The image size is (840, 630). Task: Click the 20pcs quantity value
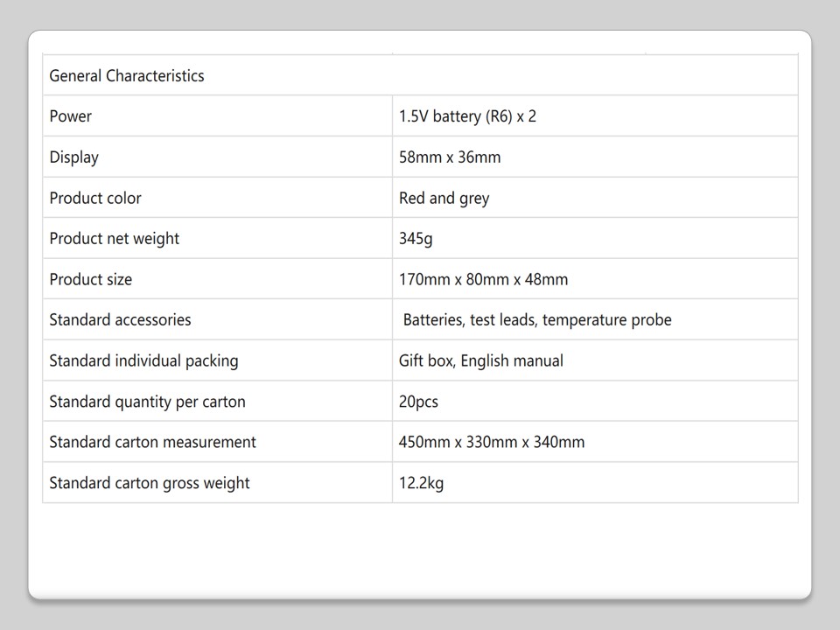click(x=418, y=402)
